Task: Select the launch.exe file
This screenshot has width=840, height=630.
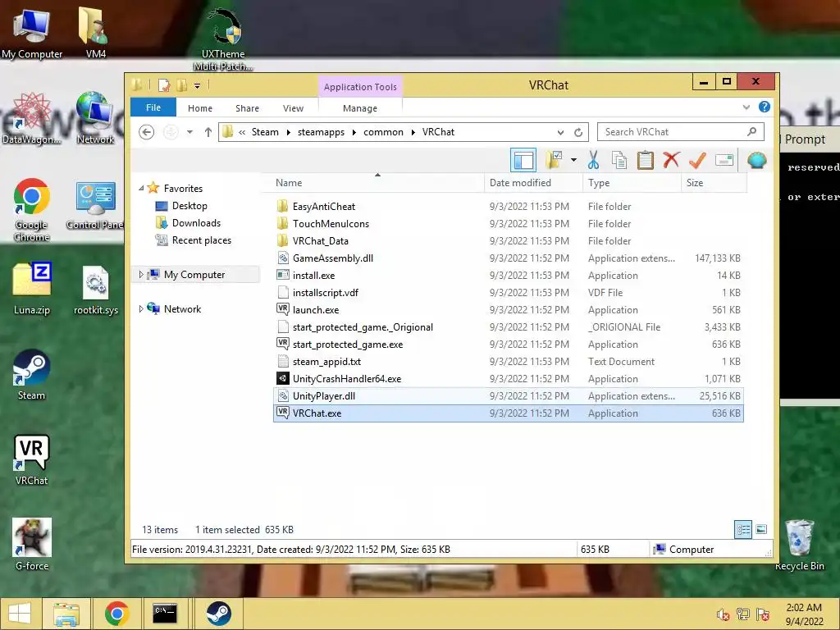Action: coord(509,309)
